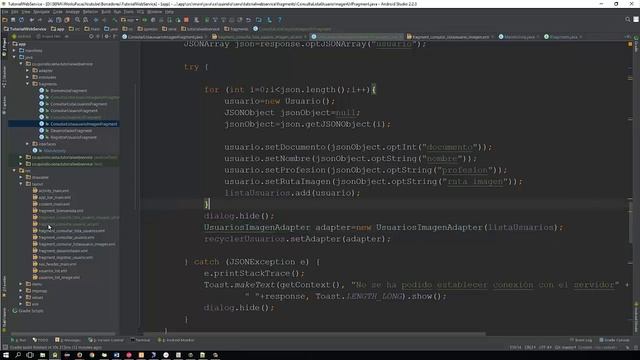The height and width of the screenshot is (360, 640).
Task: Select ConsultarUsuarioFragment in project tree
Action: pyautogui.click(x=74, y=111)
